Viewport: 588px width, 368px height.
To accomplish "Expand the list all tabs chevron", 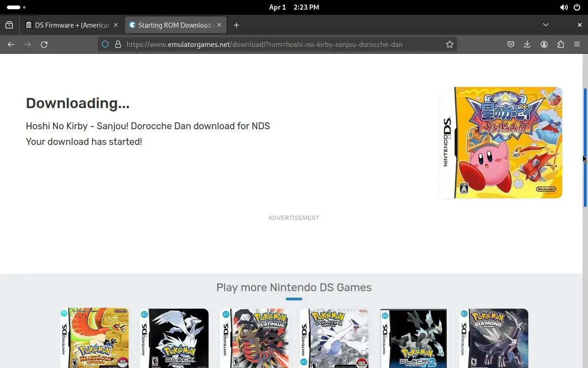I will tap(546, 25).
